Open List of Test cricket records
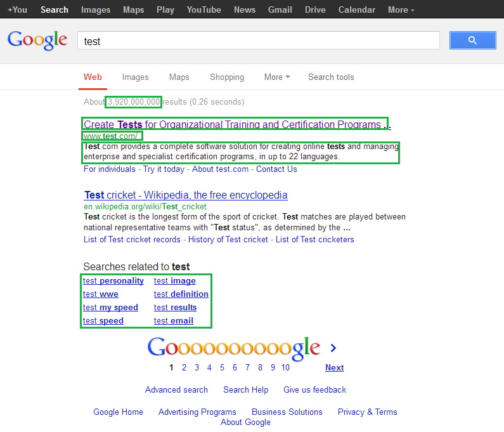This screenshot has height=432, width=504. tap(132, 240)
